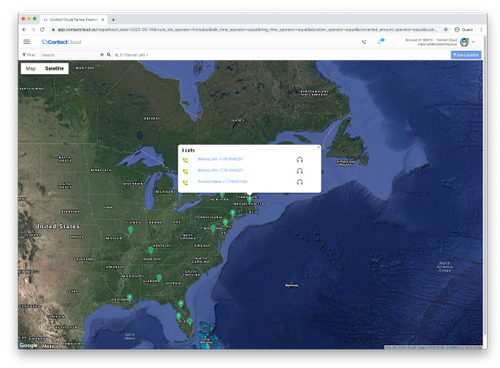Image resolution: width=500 pixels, height=368 pixels.
Task: Open the notifications icon with blue badge
Action: tap(380, 41)
